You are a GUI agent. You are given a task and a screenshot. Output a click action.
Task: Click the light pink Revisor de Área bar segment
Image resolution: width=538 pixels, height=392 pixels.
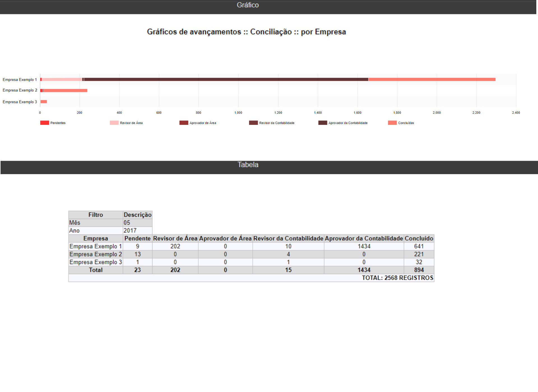[x=62, y=80]
